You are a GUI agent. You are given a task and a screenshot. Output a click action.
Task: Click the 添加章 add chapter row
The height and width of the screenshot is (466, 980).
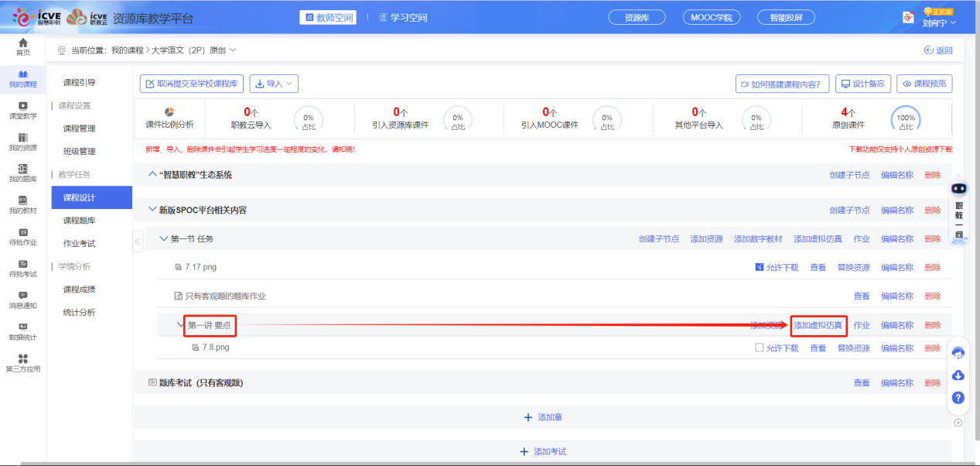pos(543,417)
